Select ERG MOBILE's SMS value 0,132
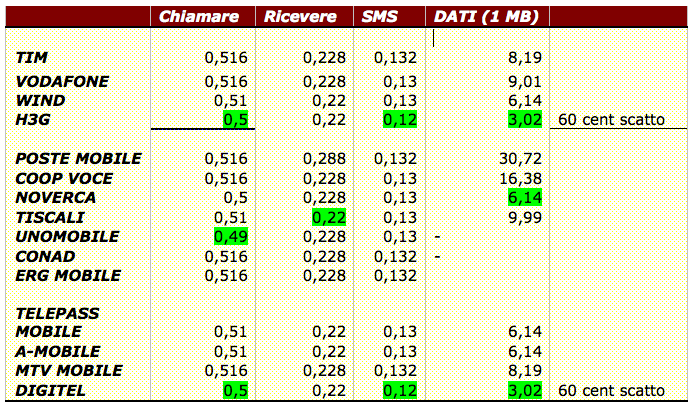The image size is (696, 412). point(395,276)
